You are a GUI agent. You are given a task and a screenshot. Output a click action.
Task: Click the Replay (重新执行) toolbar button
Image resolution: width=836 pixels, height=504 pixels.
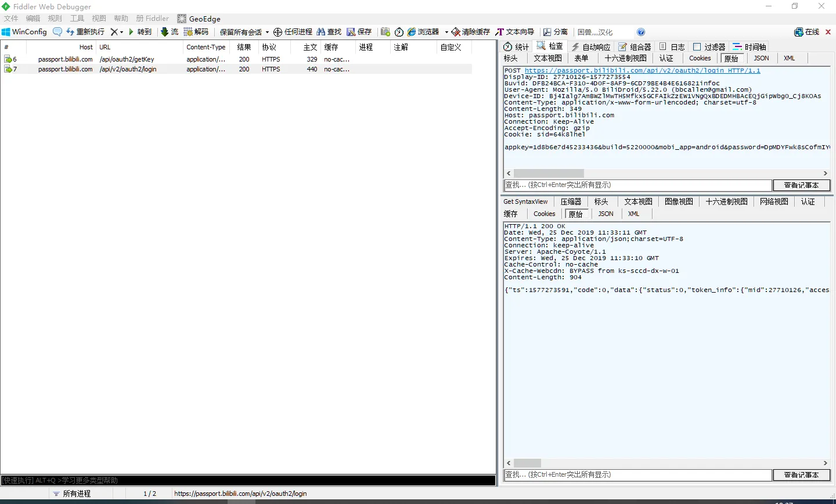(85, 32)
